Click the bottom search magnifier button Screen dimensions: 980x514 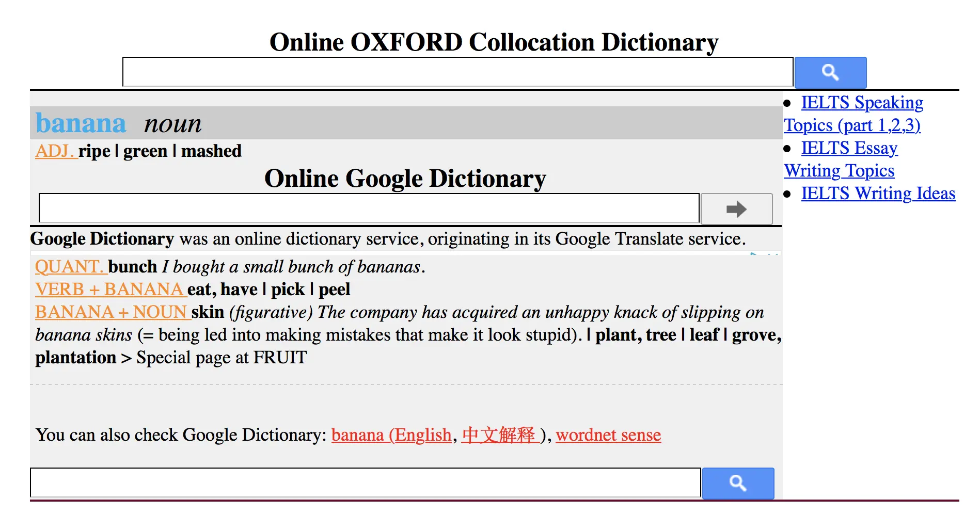pyautogui.click(x=738, y=483)
